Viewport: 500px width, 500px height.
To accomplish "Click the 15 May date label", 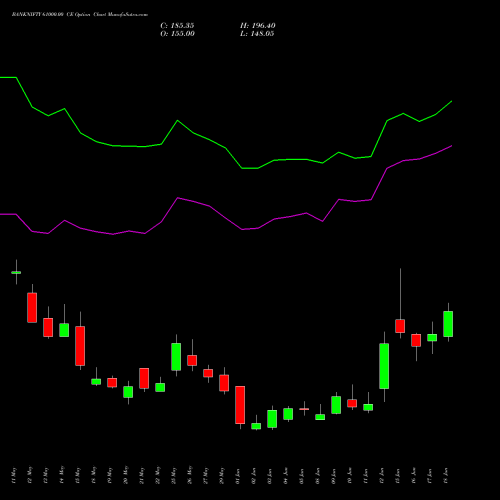I will 78,476.
